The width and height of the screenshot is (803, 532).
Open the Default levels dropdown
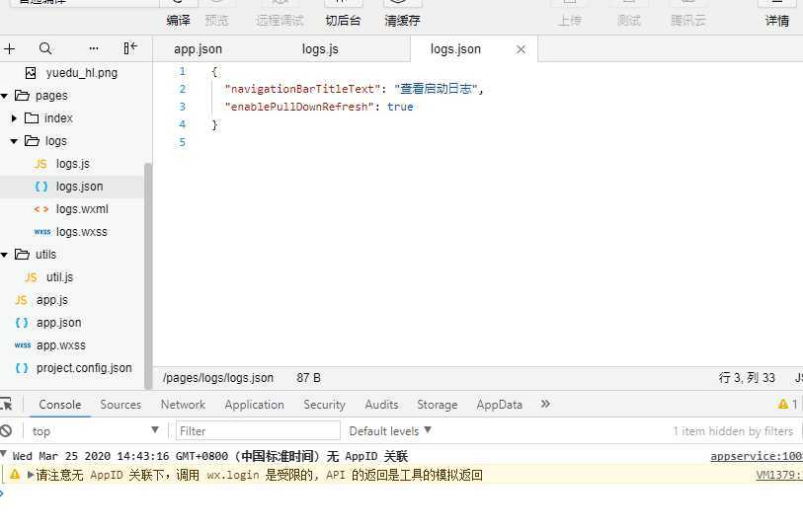pos(390,430)
